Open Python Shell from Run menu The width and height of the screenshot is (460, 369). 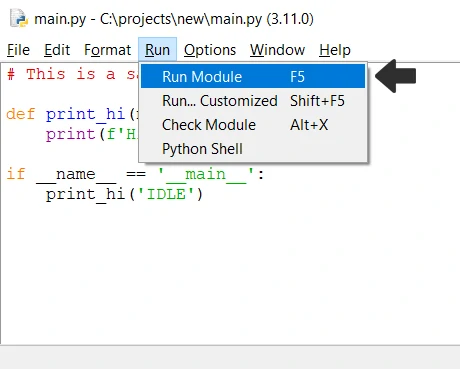click(253, 149)
